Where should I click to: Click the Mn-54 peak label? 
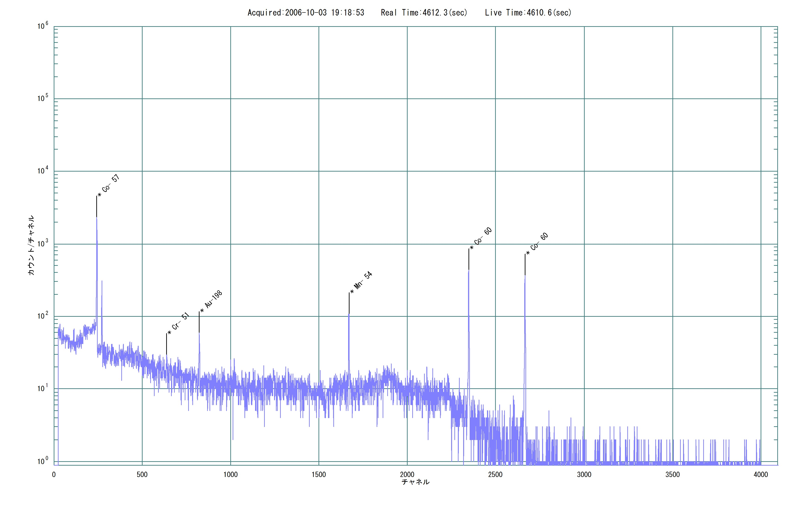362,282
